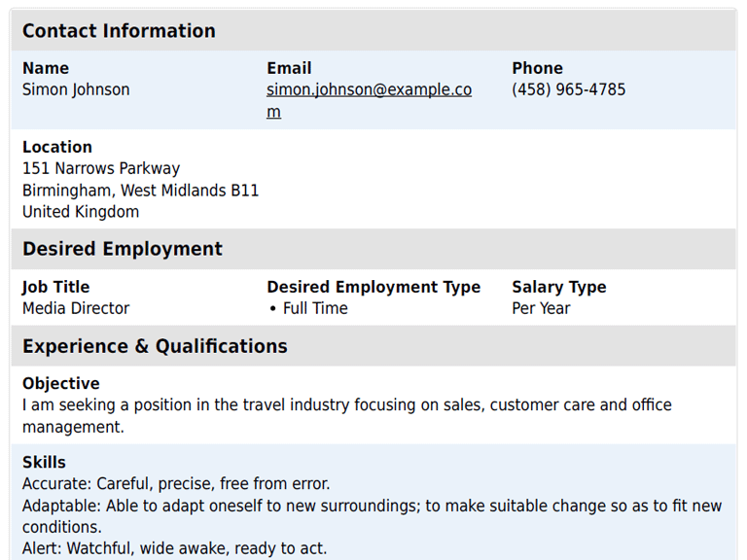The width and height of the screenshot is (747, 560).
Task: Click the Phone field label
Action: pyautogui.click(x=537, y=68)
